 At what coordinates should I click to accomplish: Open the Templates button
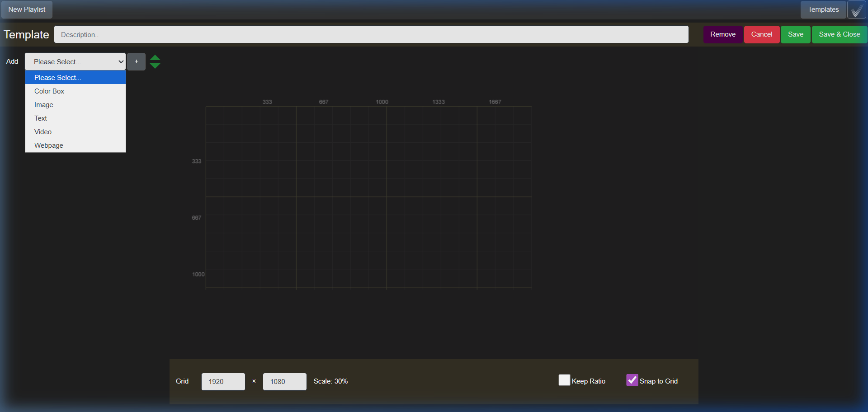(823, 9)
